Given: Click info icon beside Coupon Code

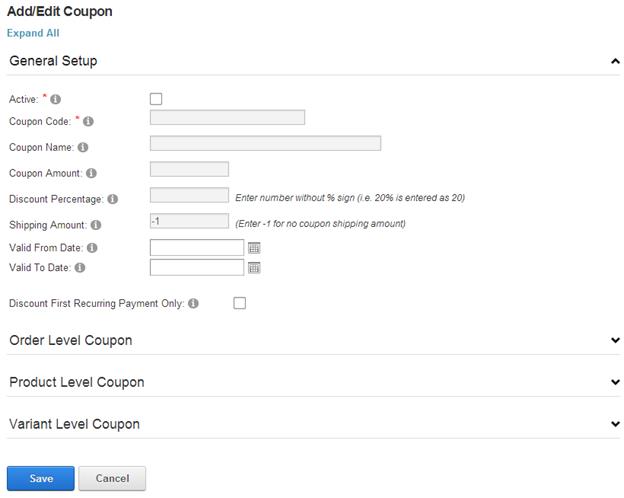Looking at the screenshot, I should [88, 122].
